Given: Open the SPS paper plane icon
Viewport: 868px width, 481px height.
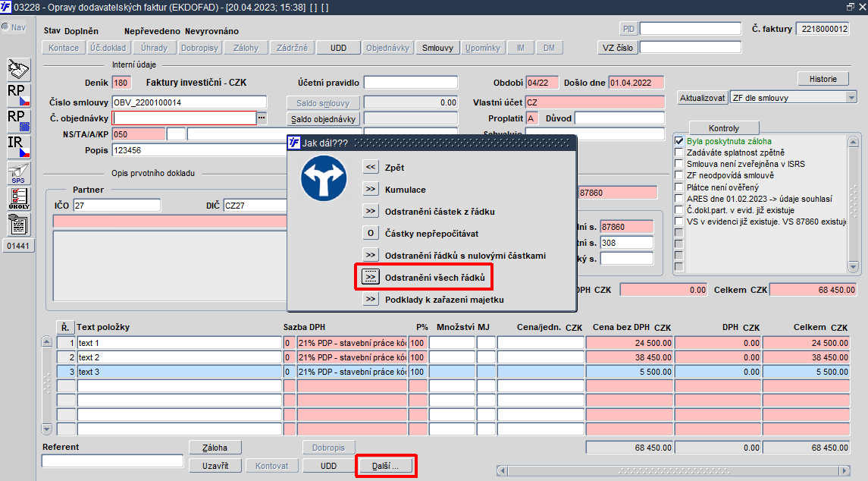Looking at the screenshot, I should [x=18, y=173].
